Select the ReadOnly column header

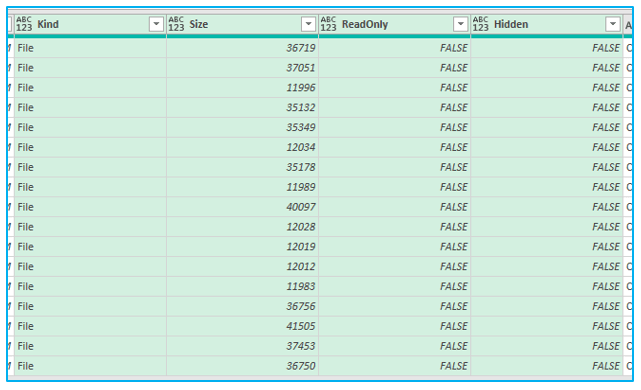point(394,25)
